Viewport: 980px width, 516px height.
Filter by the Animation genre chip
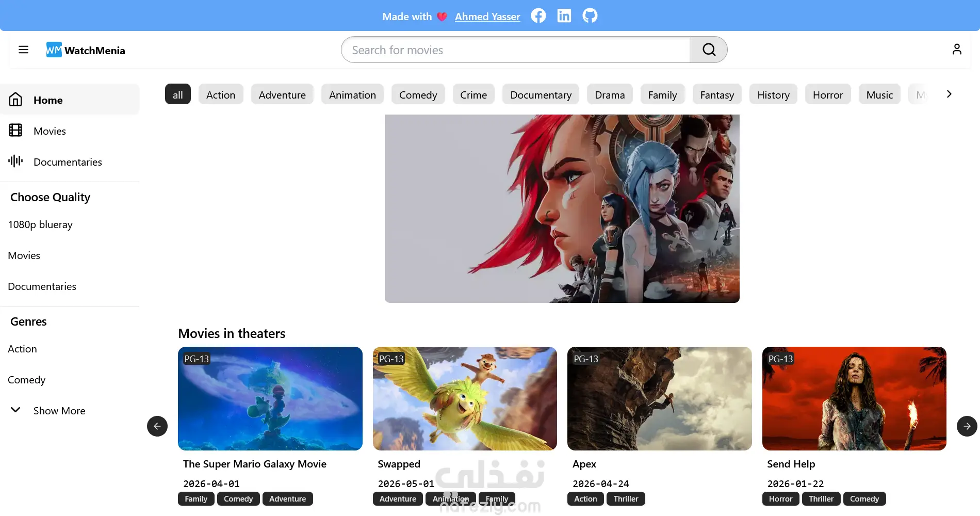pos(353,94)
